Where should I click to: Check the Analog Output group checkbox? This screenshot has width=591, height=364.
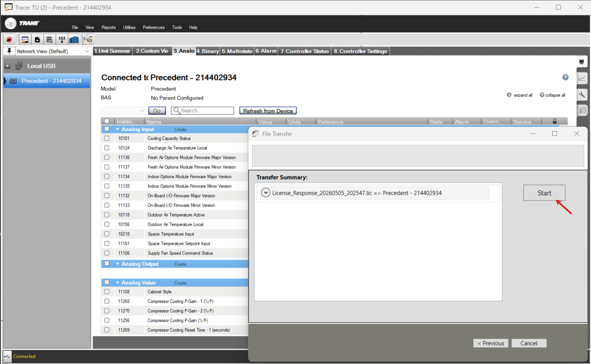(x=107, y=264)
